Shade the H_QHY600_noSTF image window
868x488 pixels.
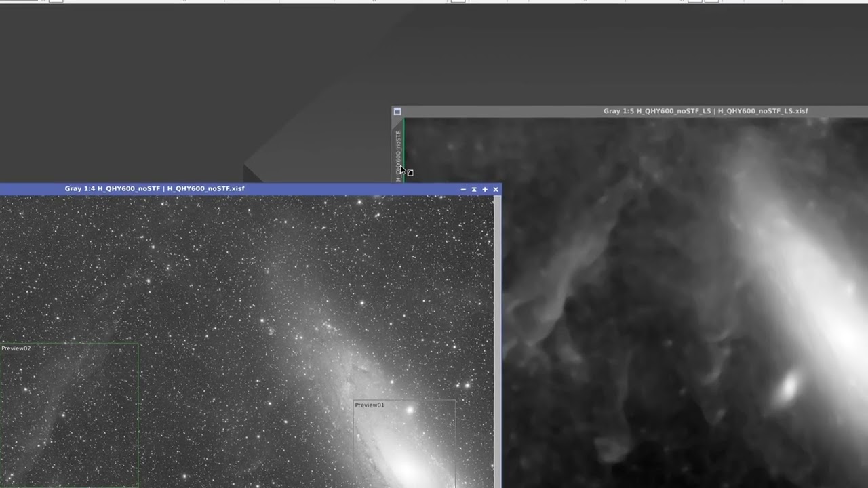click(474, 190)
